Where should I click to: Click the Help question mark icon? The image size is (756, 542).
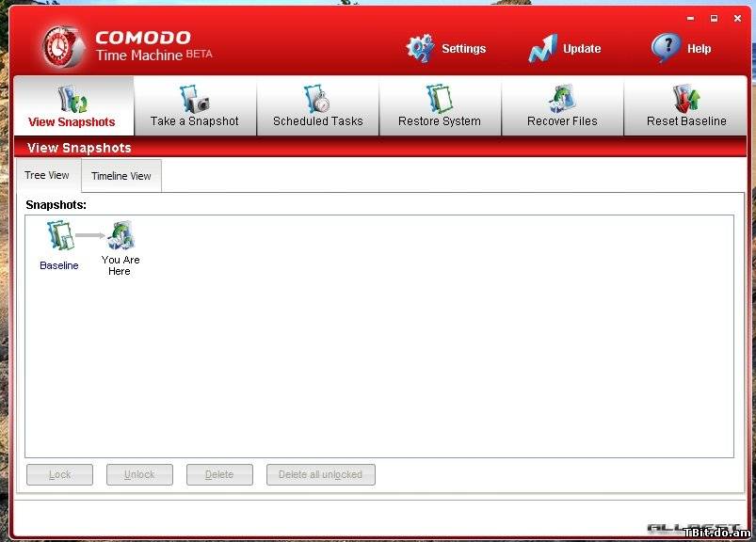(x=666, y=48)
